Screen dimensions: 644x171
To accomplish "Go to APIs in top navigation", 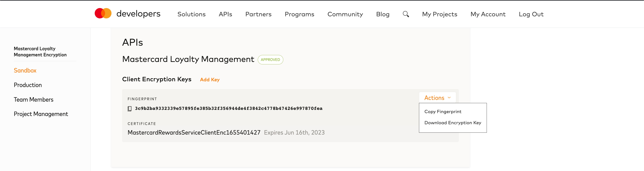I will click(225, 14).
